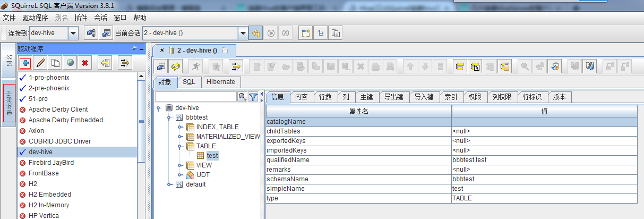Close the 2 - dev-hive session tab
The width and height of the screenshot is (644, 219).
162,50
